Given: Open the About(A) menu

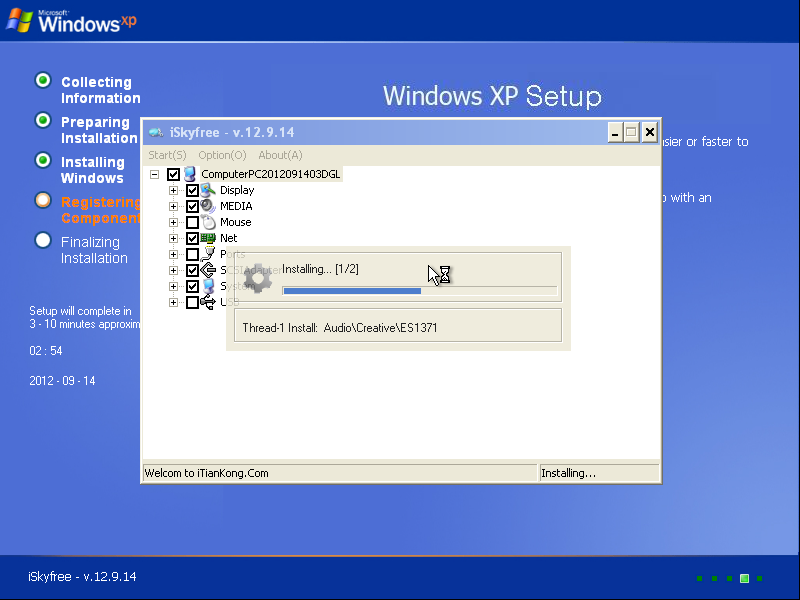Looking at the screenshot, I should (x=280, y=155).
